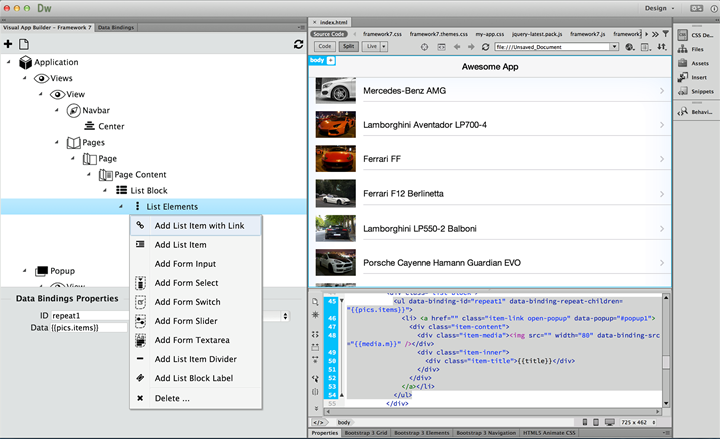Open related file jquery-latest.pack.js

[x=537, y=34]
